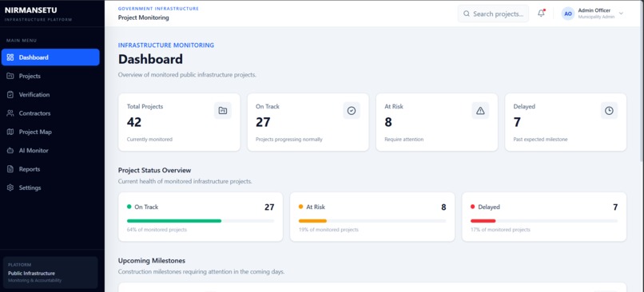The image size is (644, 292).
Task: Switch to AI Monitor section
Action: point(50,151)
